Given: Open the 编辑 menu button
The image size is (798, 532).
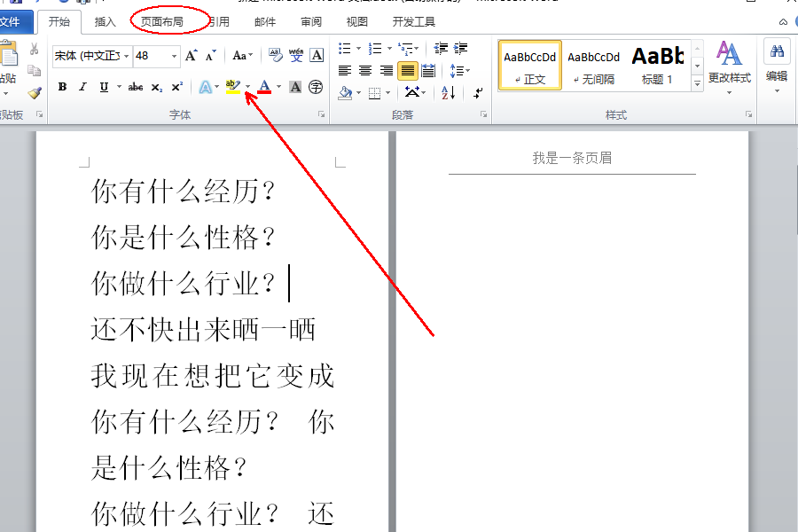Looking at the screenshot, I should pos(777,66).
